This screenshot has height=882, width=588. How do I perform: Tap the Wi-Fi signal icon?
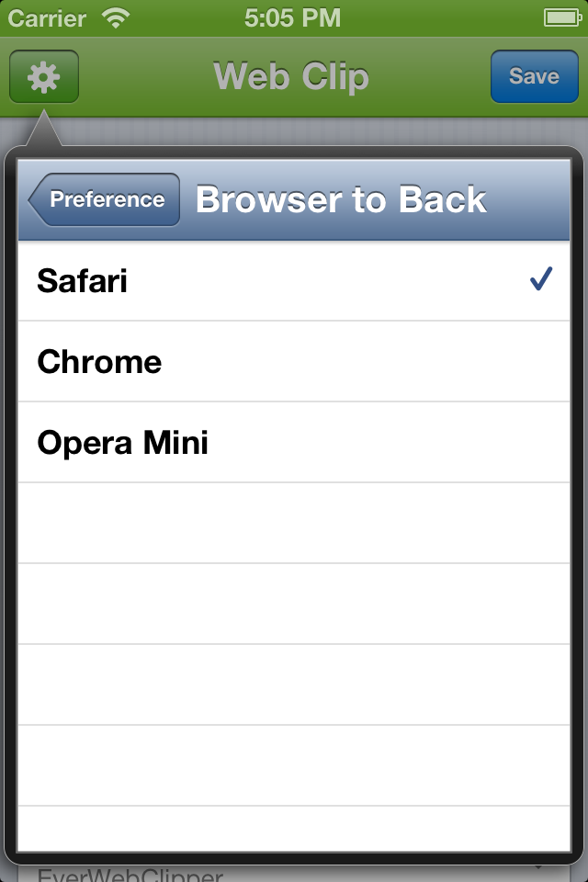[116, 18]
